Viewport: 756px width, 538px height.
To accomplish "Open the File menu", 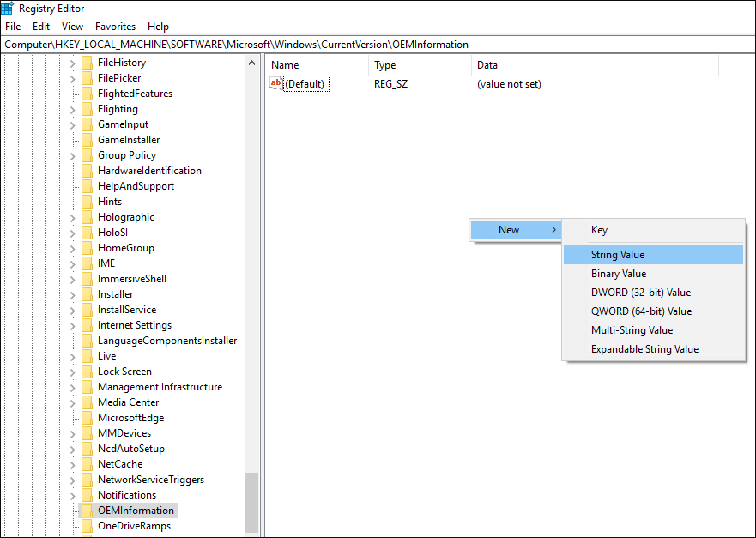I will [13, 27].
